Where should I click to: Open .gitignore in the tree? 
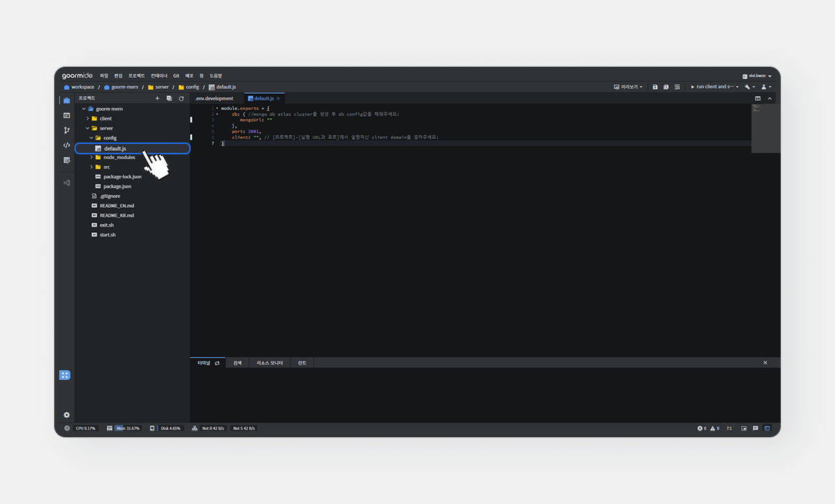(109, 196)
